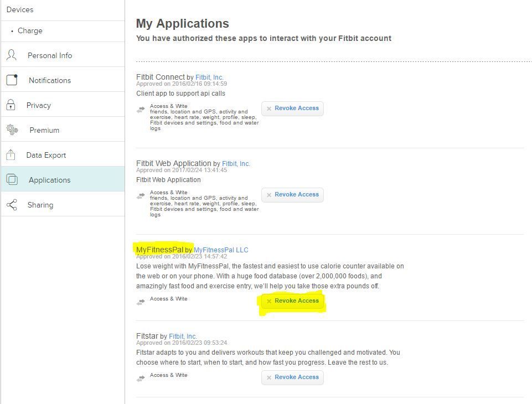Image resolution: width=532 pixels, height=404 pixels.
Task: Click Fitstar 'Access & Write' label
Action: (169, 375)
